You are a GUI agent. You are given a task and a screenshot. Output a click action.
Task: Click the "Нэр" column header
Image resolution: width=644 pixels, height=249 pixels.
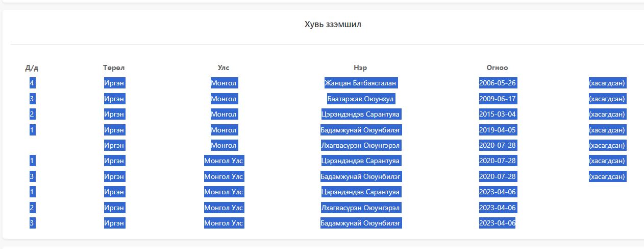[x=360, y=67]
